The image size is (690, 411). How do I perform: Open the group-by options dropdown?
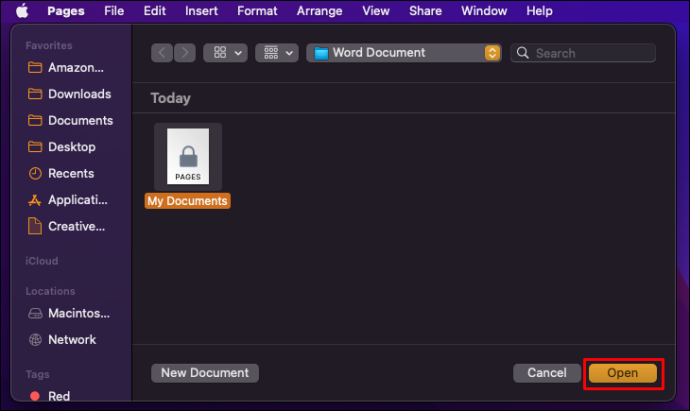click(277, 53)
